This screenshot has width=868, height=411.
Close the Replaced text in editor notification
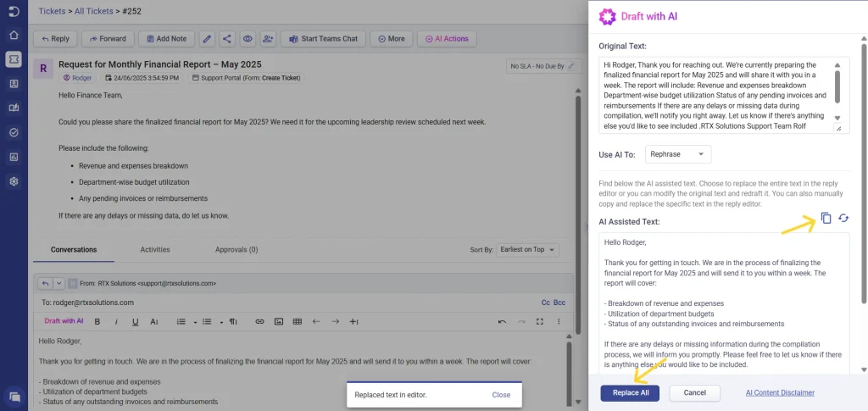(501, 395)
